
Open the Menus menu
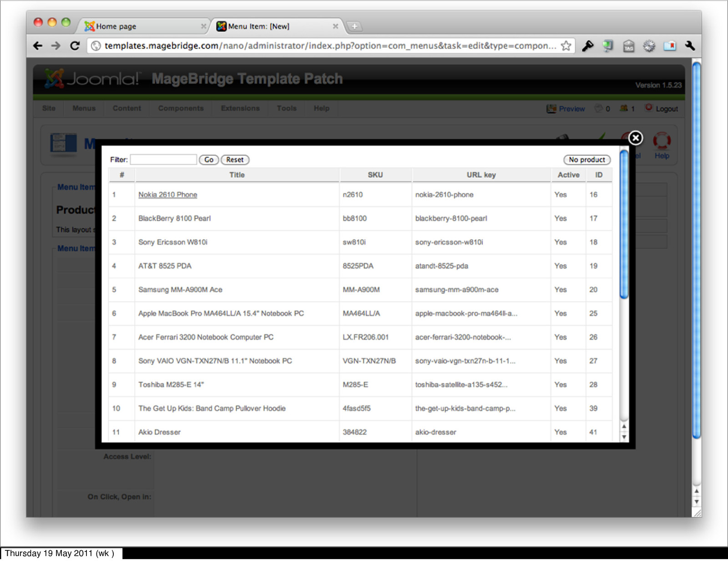(84, 108)
